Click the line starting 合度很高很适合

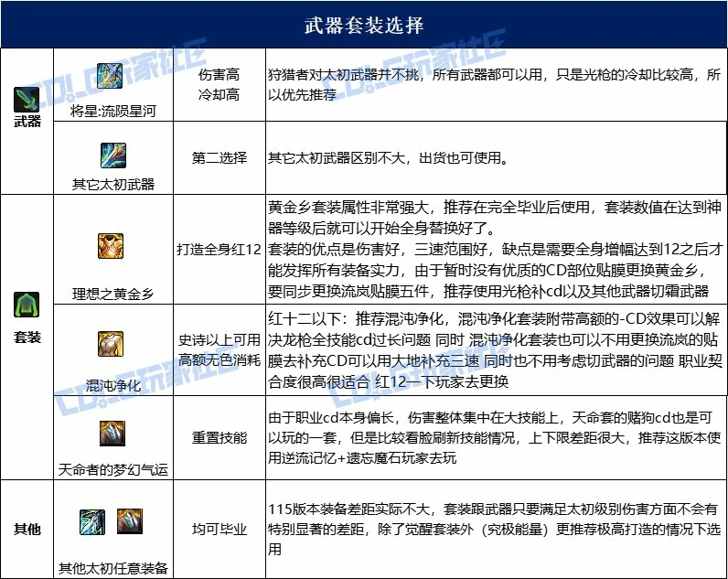click(x=388, y=381)
